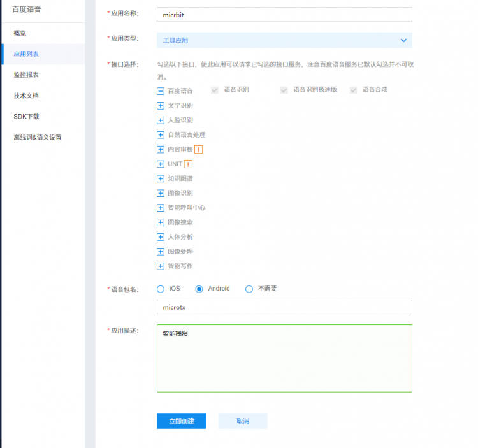Toggle the 语音识别 checkbox
This screenshot has height=448, width=478.
click(215, 90)
